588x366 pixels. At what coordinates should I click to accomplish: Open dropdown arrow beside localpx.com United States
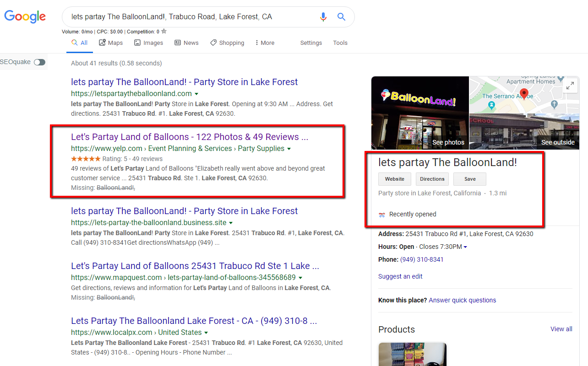coord(206,333)
